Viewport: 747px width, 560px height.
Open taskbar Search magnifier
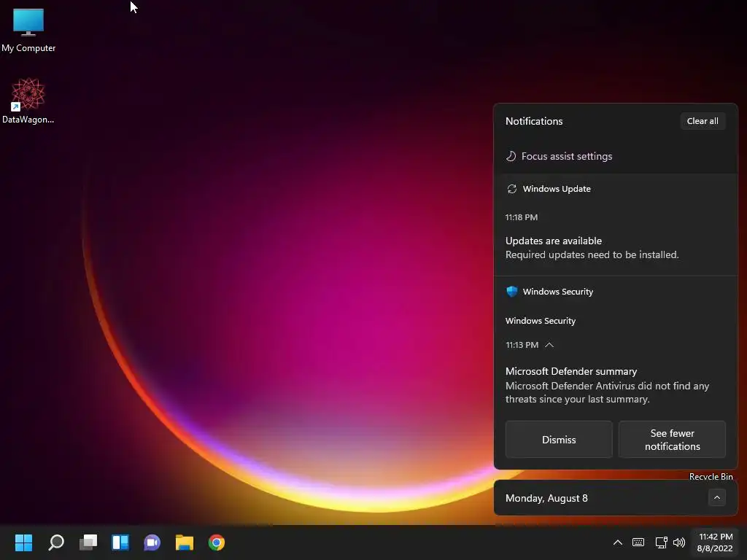[x=56, y=542]
